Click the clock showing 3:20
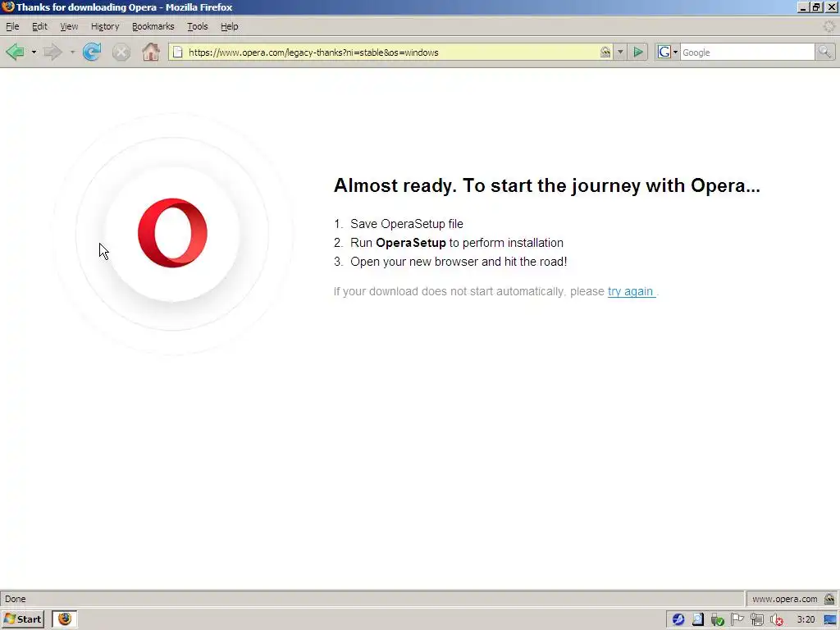The image size is (840, 630). pos(806,620)
